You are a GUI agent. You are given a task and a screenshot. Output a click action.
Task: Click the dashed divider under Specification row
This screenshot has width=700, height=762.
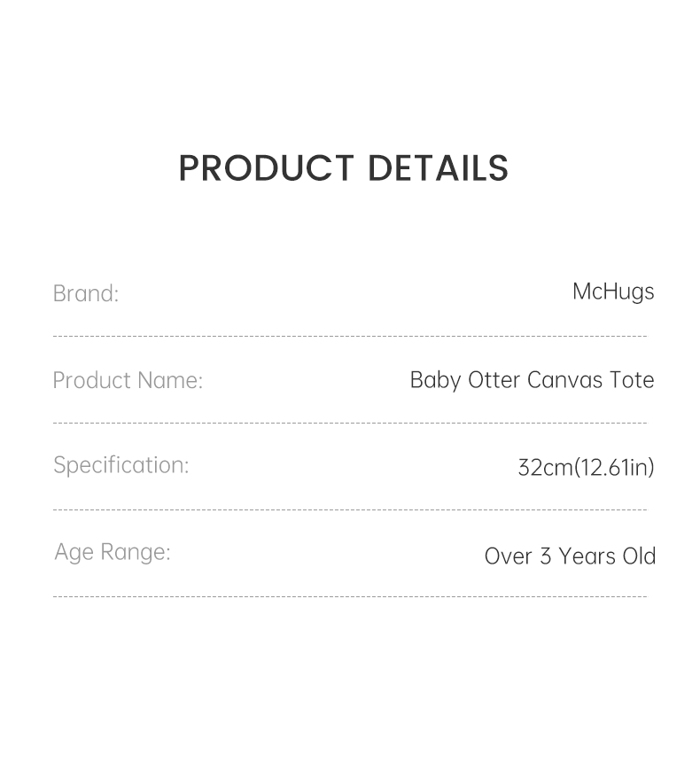tap(350, 510)
